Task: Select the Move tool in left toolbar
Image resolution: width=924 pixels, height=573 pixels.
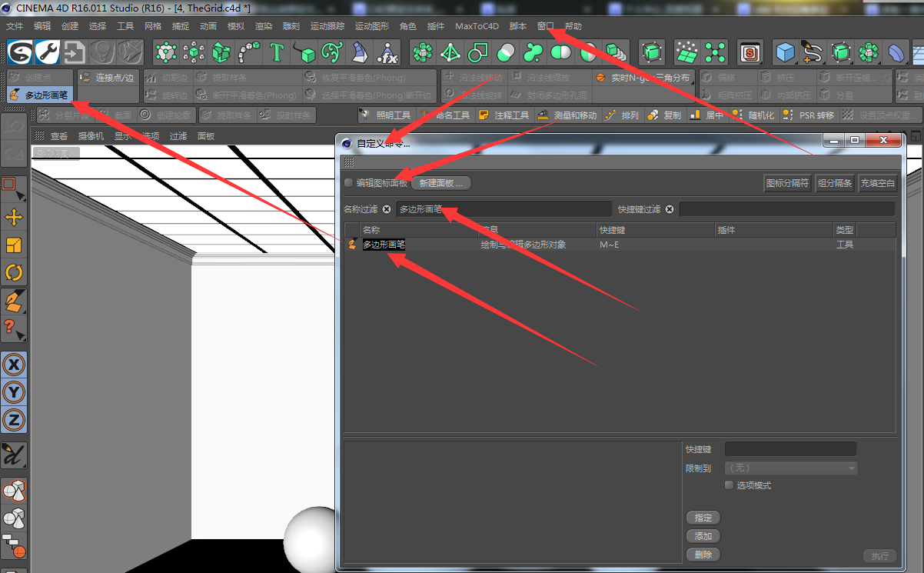Action: click(14, 218)
